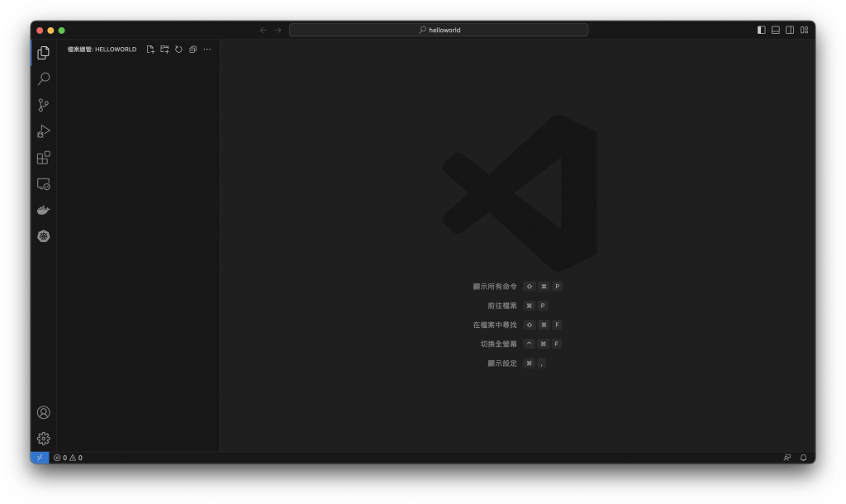Open the Remote Explorer view
The image size is (846, 504).
44,184
